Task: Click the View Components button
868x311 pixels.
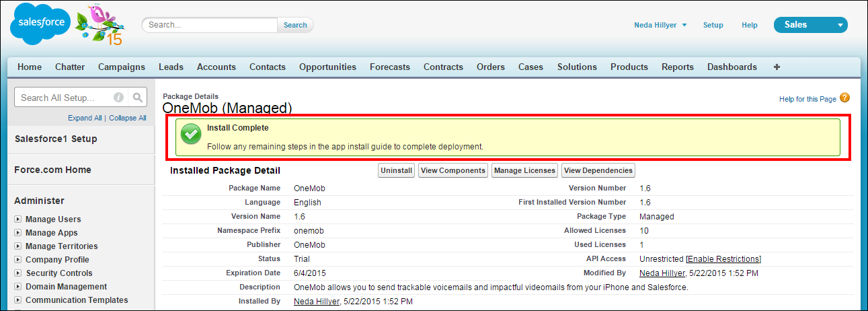Action: coord(453,170)
